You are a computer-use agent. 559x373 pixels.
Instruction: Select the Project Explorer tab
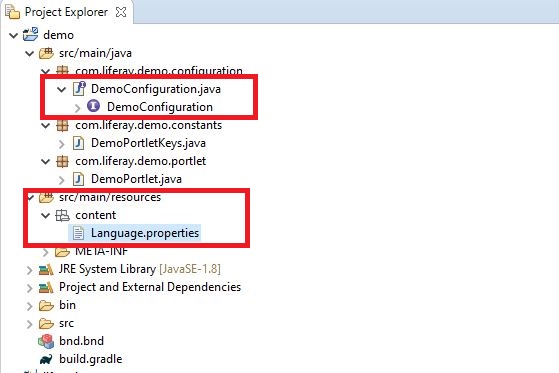click(66, 12)
